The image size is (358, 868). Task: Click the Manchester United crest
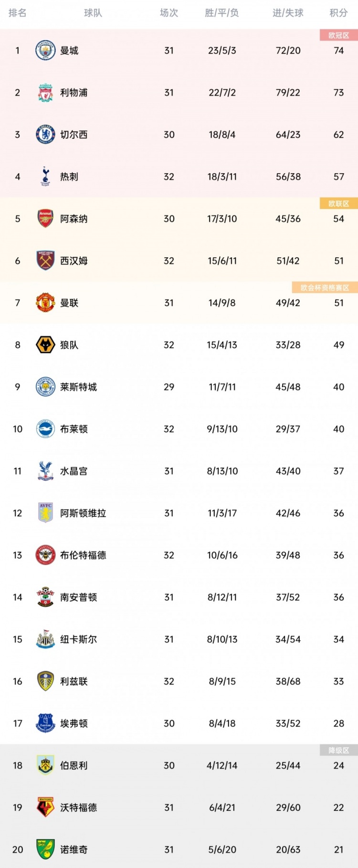(45, 303)
